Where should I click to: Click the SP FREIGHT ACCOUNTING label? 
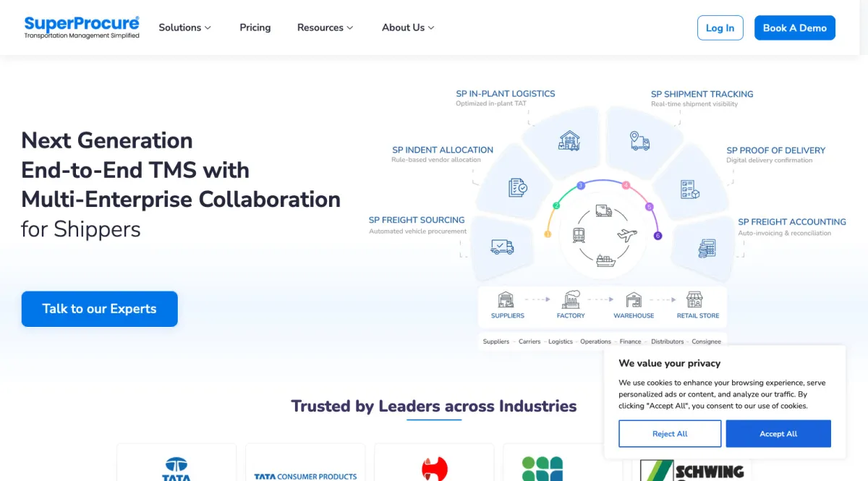click(792, 222)
